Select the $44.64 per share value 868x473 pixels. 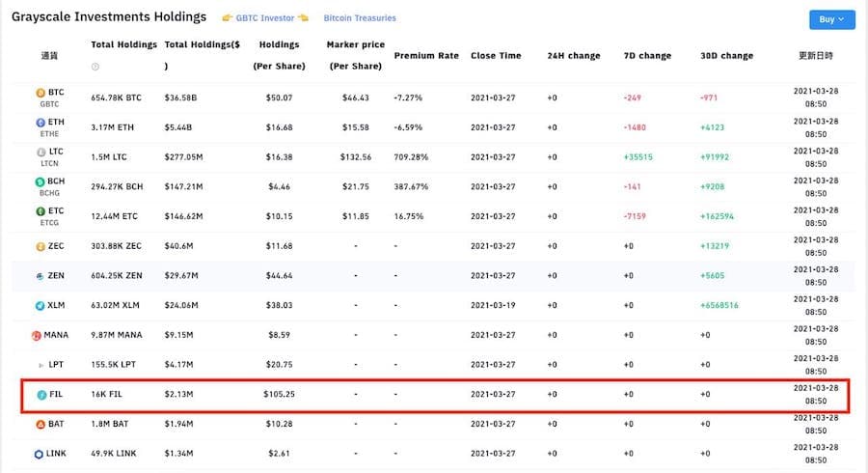(x=279, y=275)
